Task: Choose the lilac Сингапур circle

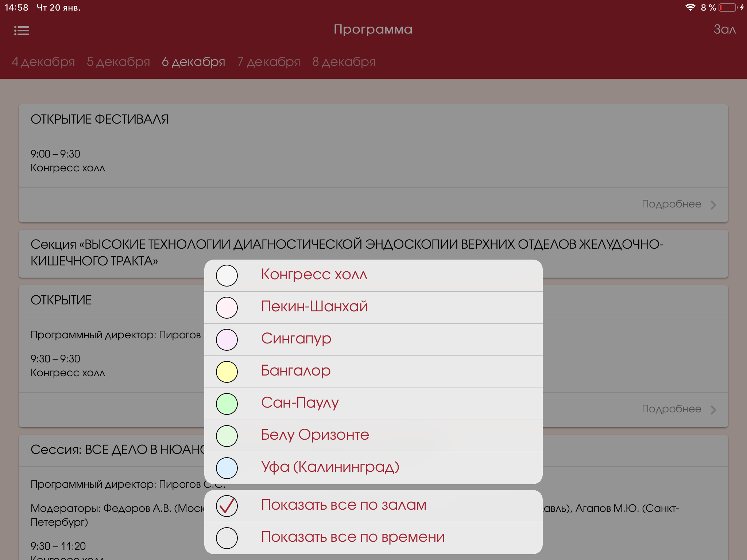Action: pos(227,340)
